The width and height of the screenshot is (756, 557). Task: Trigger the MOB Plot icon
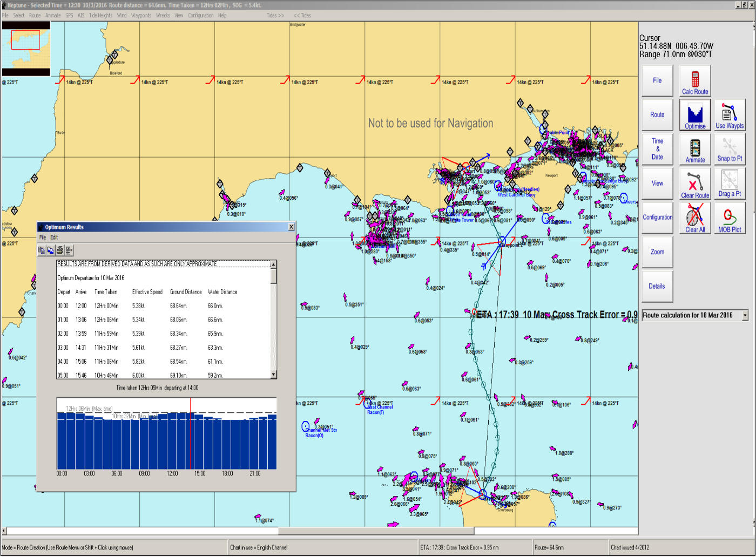coord(730,218)
